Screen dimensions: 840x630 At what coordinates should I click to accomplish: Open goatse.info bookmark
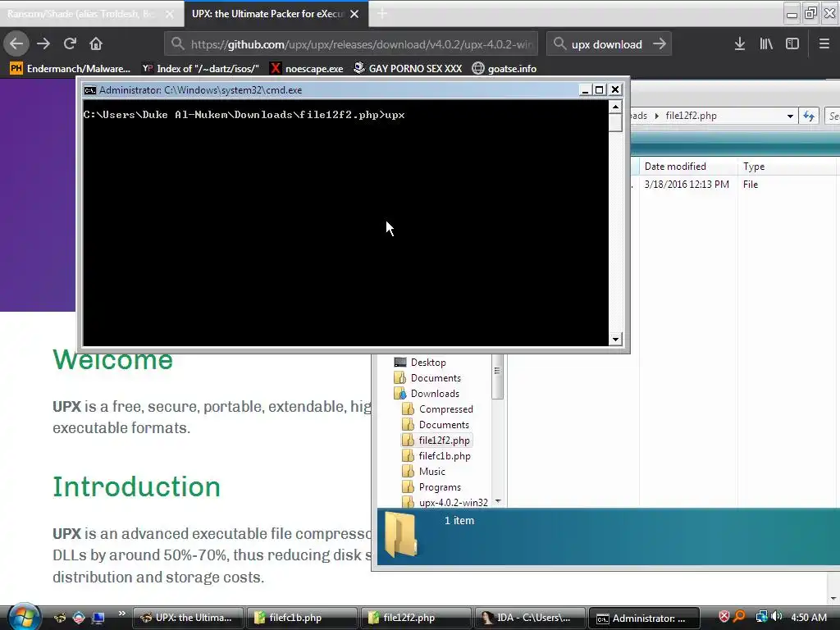point(504,69)
